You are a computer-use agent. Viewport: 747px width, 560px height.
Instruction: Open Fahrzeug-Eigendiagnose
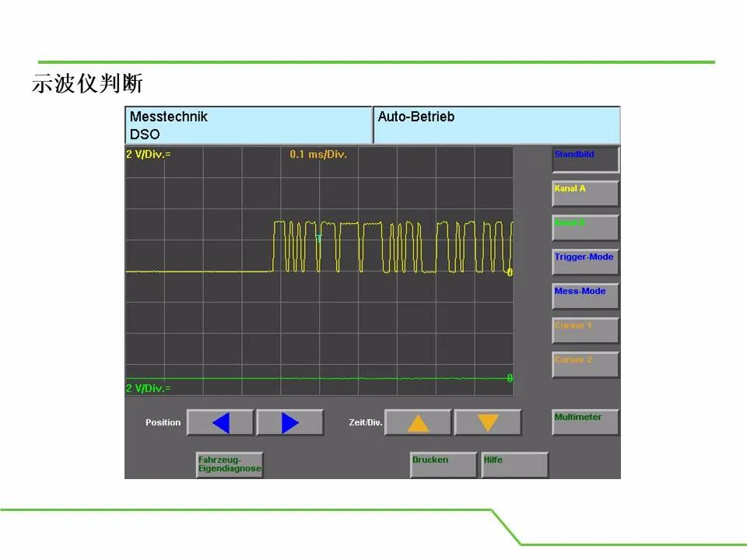point(230,465)
